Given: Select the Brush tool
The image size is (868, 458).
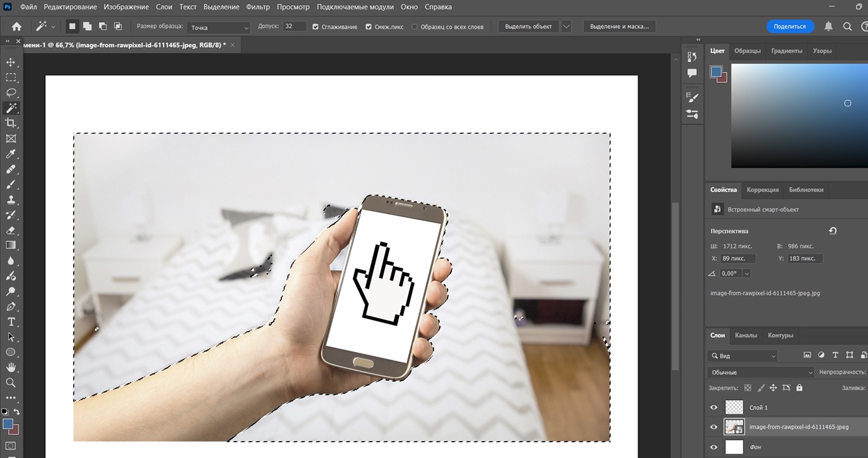Looking at the screenshot, I should click(11, 184).
